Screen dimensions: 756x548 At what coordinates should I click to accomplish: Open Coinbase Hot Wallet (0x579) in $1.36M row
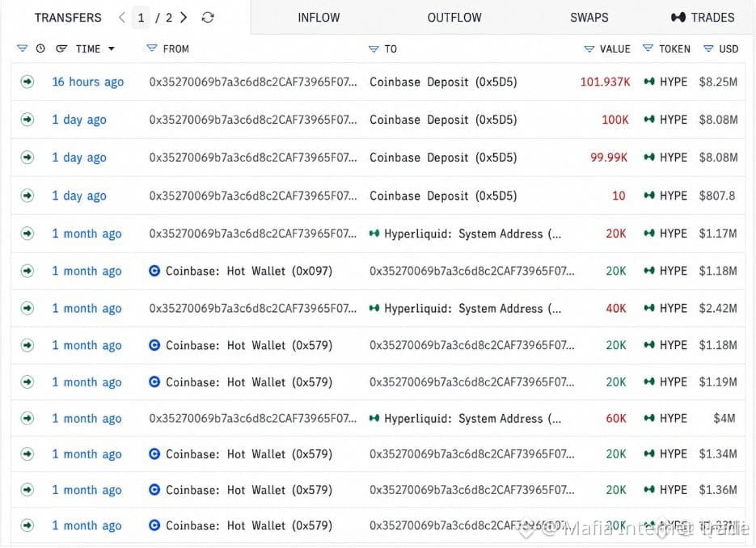tap(241, 490)
